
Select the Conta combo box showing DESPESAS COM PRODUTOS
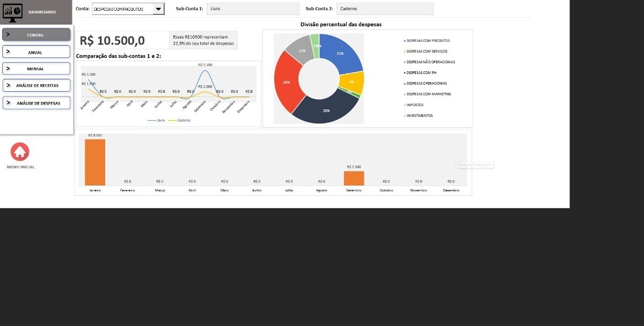[122, 9]
